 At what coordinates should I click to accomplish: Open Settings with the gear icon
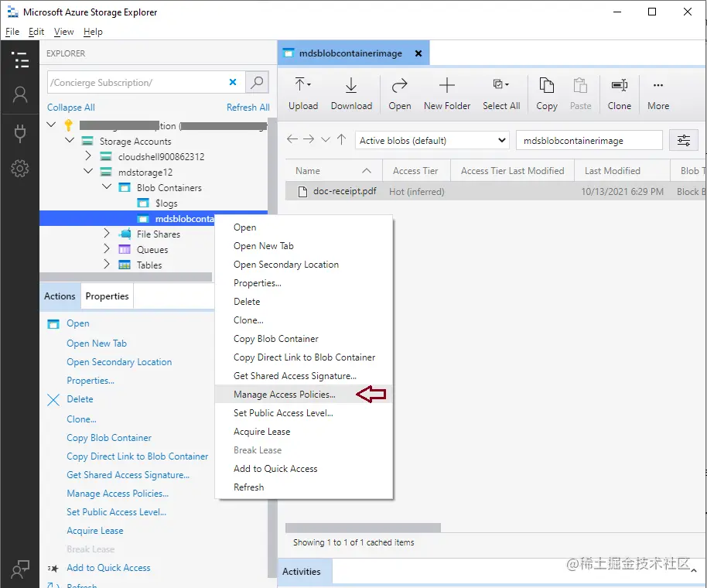[x=20, y=169]
